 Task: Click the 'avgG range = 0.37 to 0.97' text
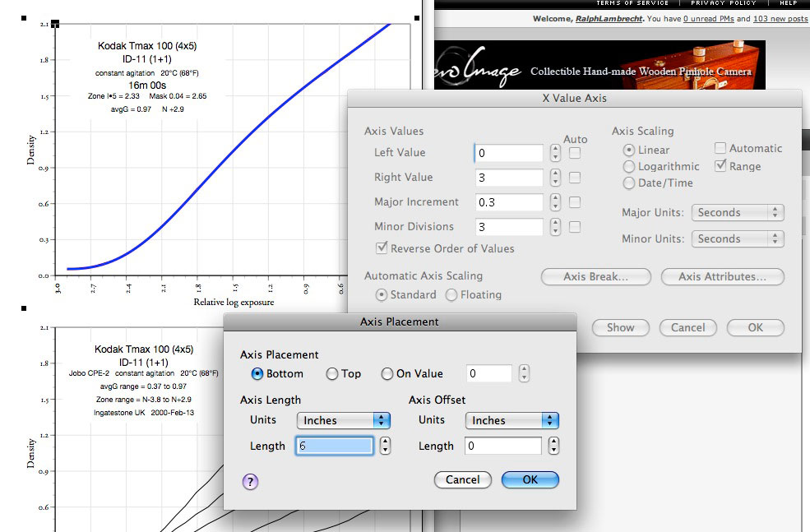143,386
